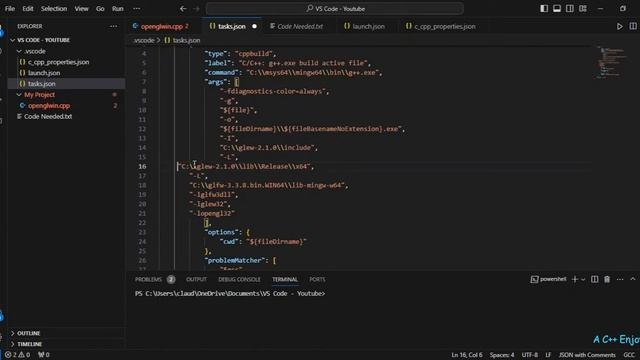The width and height of the screenshot is (640, 360).
Task: Select tasks.json in the explorer
Action: coord(41,84)
